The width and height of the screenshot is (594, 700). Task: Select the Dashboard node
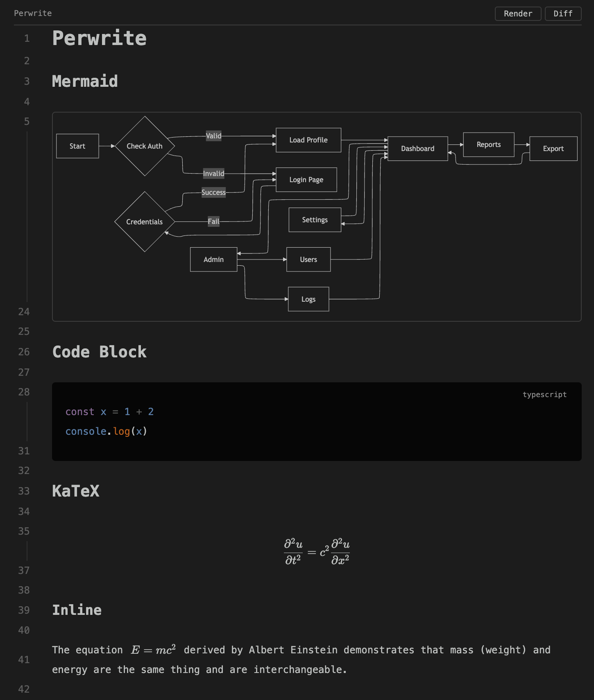(418, 149)
